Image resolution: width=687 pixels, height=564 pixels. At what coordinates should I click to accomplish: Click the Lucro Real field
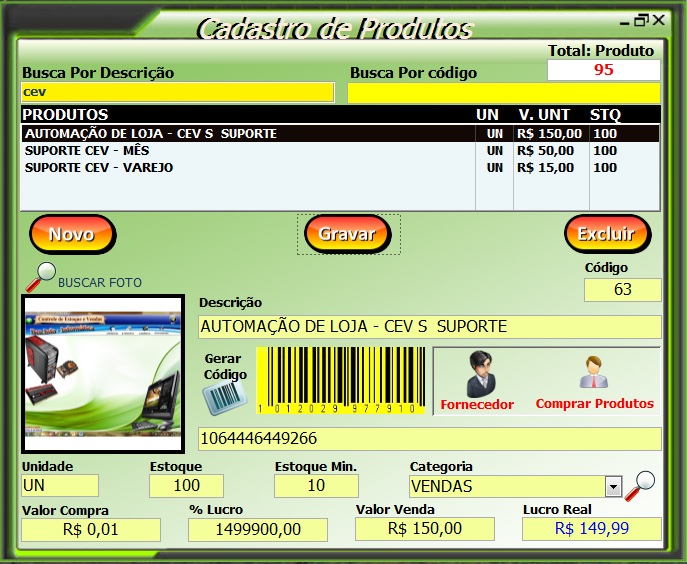click(591, 529)
